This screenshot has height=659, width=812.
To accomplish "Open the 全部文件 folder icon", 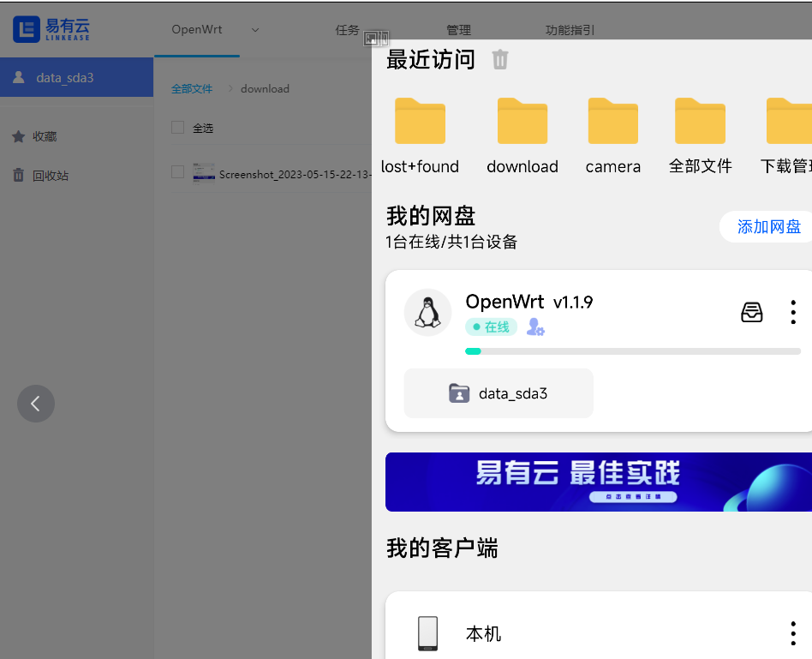I will [700, 122].
